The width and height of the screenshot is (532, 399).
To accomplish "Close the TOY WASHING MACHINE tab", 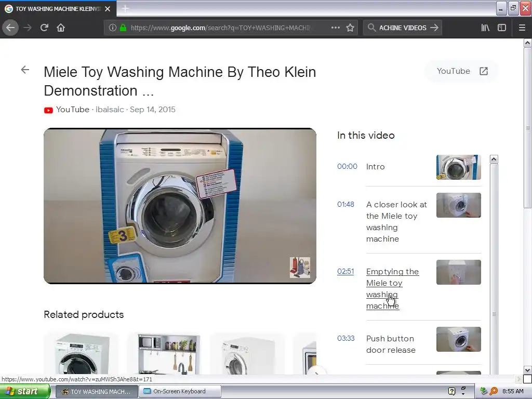I will (x=108, y=9).
